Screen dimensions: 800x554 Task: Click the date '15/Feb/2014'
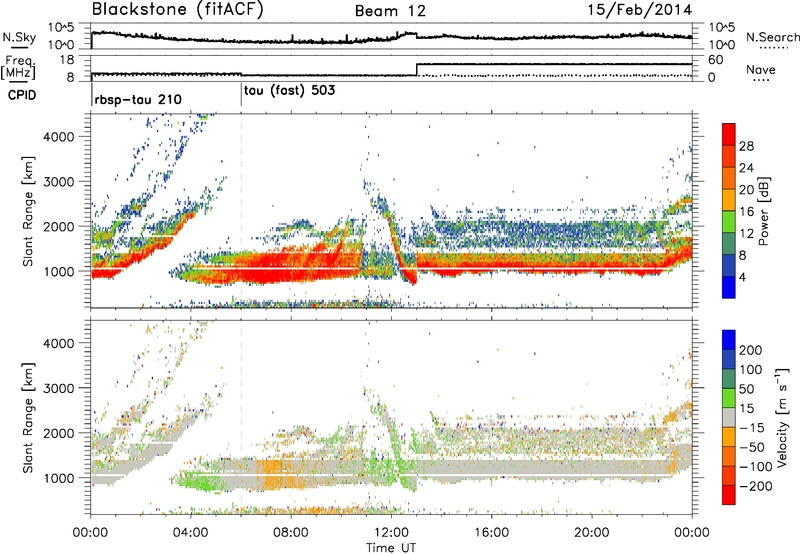(640, 10)
